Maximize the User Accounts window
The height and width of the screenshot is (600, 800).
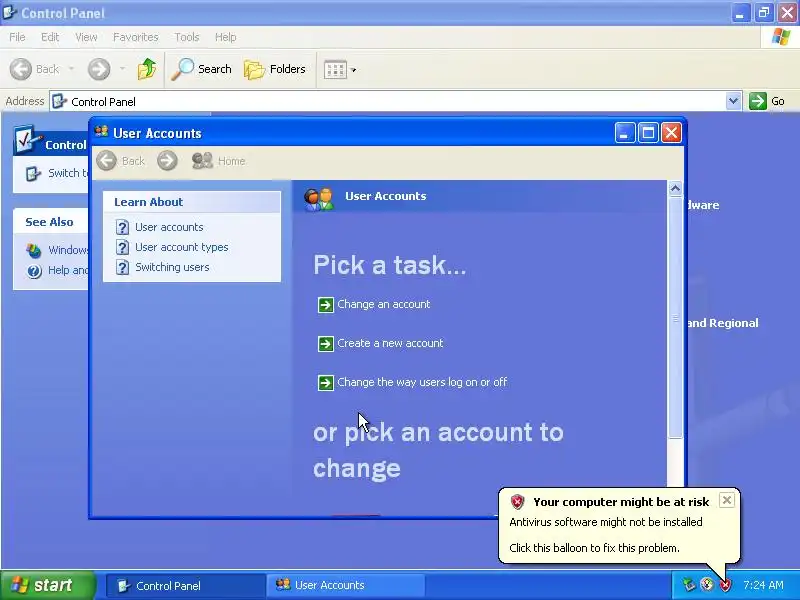(648, 133)
